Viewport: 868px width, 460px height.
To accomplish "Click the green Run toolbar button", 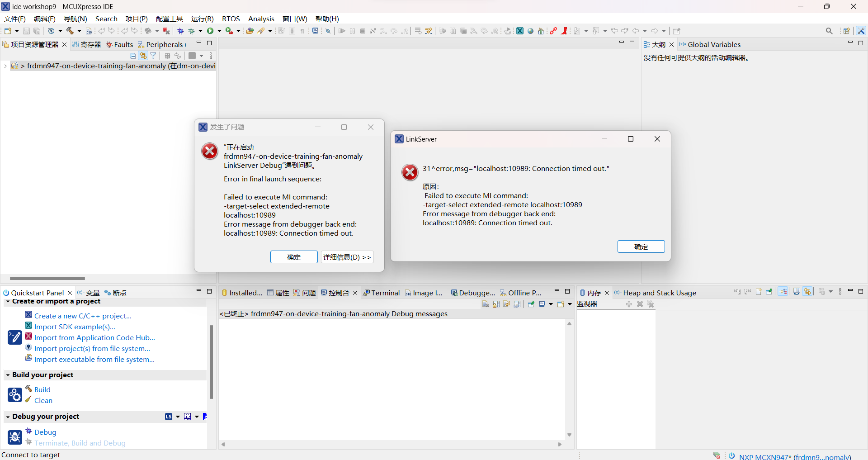I will [210, 31].
